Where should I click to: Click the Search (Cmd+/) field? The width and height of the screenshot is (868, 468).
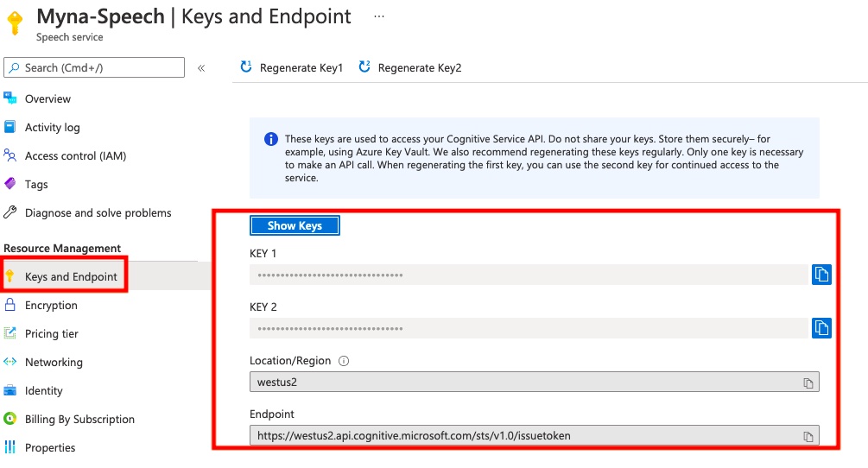[x=94, y=67]
